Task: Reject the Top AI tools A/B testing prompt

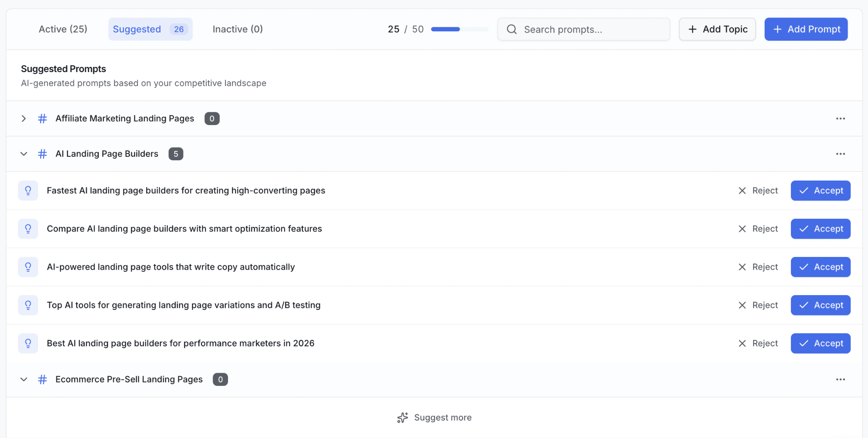Action: pyautogui.click(x=758, y=305)
